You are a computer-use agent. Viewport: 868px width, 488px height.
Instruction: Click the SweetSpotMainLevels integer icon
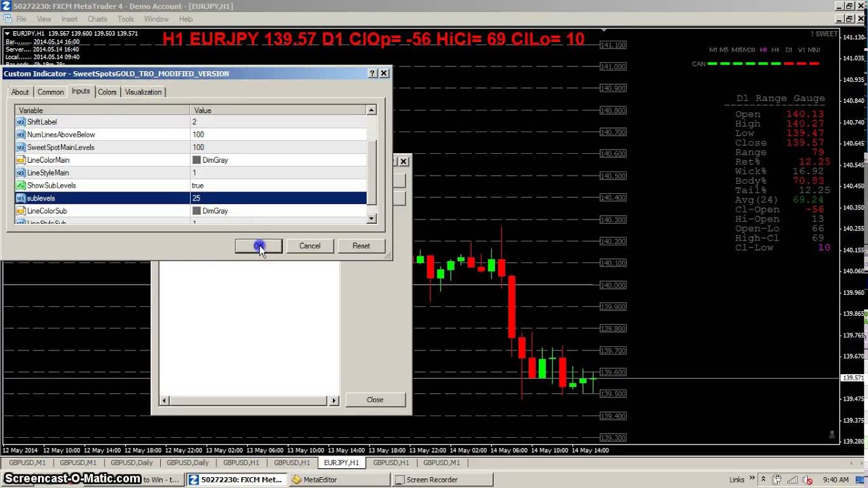(x=21, y=147)
